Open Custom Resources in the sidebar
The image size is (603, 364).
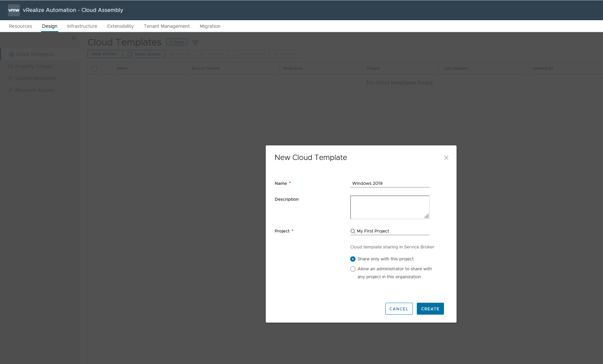click(36, 78)
